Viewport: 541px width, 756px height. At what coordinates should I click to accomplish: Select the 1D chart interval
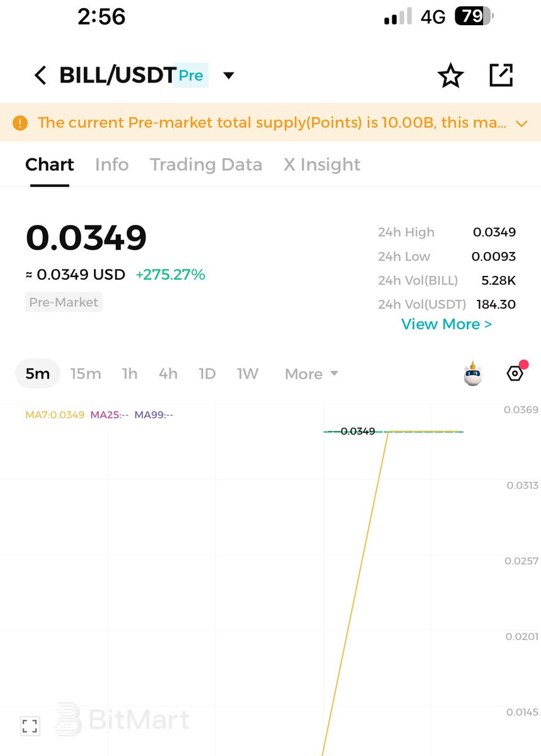point(207,374)
